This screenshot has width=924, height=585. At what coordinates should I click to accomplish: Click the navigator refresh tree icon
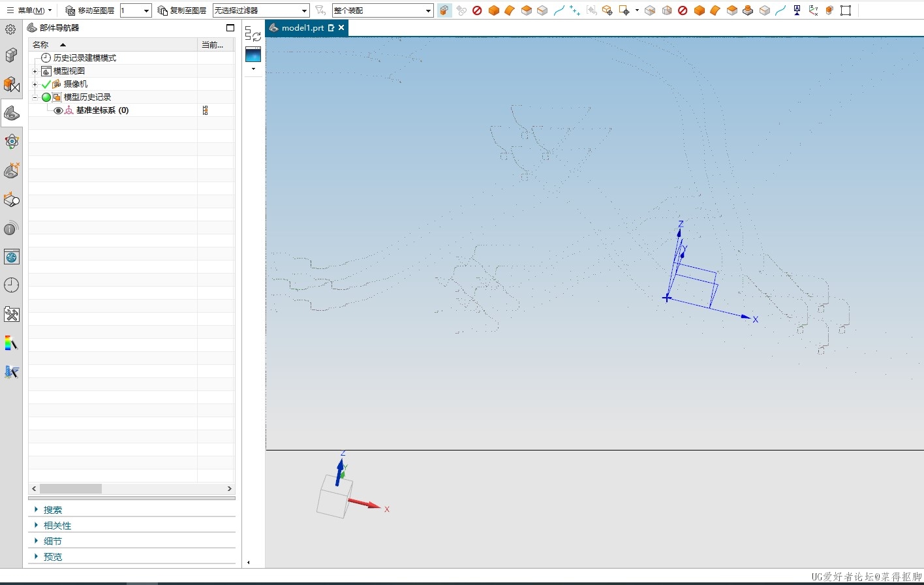253,34
